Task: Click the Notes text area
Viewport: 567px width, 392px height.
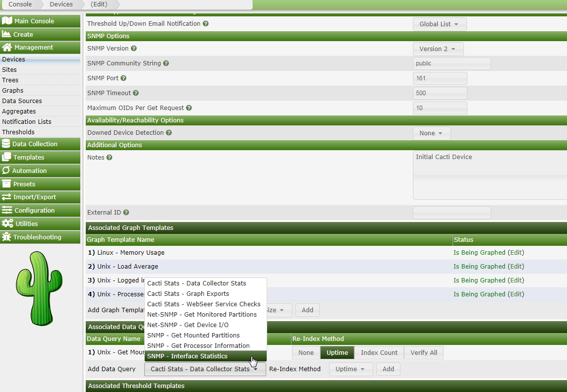Action: [490, 175]
